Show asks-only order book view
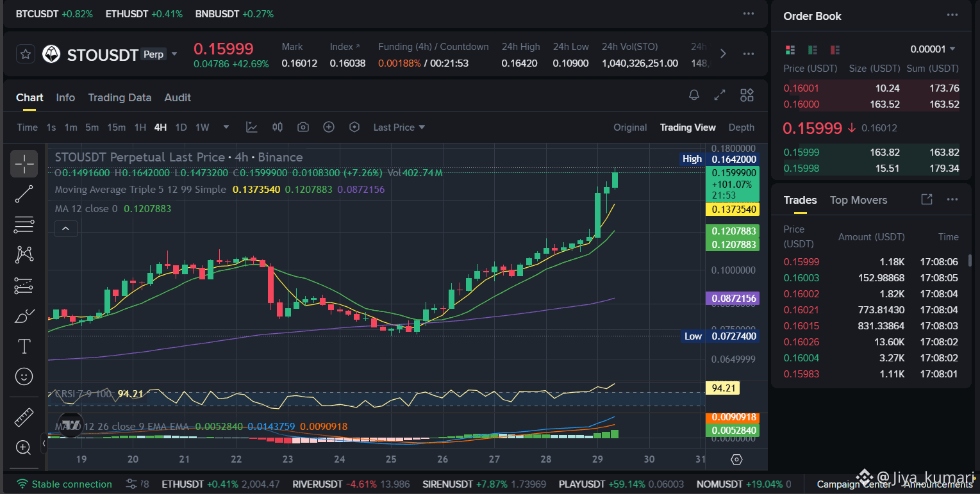The height and width of the screenshot is (494, 980). [x=835, y=49]
